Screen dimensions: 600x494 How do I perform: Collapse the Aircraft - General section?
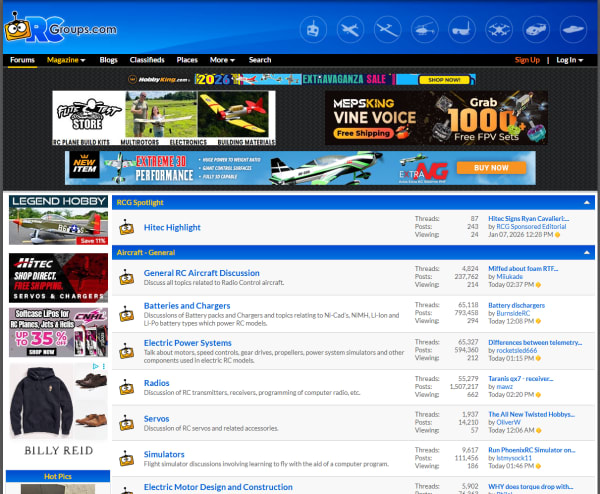587,253
